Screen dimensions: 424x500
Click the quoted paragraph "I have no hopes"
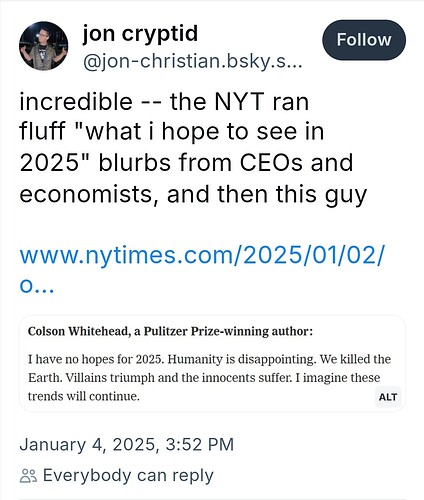point(209,378)
